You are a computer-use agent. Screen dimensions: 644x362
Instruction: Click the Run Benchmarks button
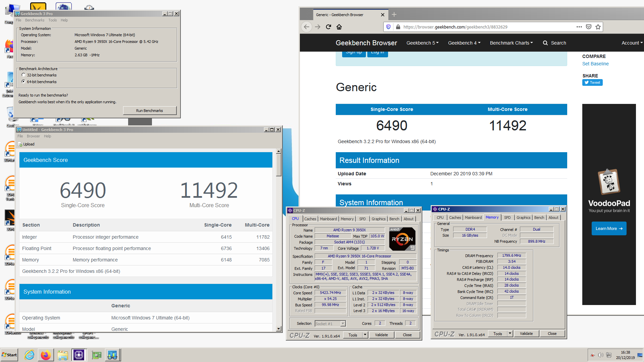(150, 111)
